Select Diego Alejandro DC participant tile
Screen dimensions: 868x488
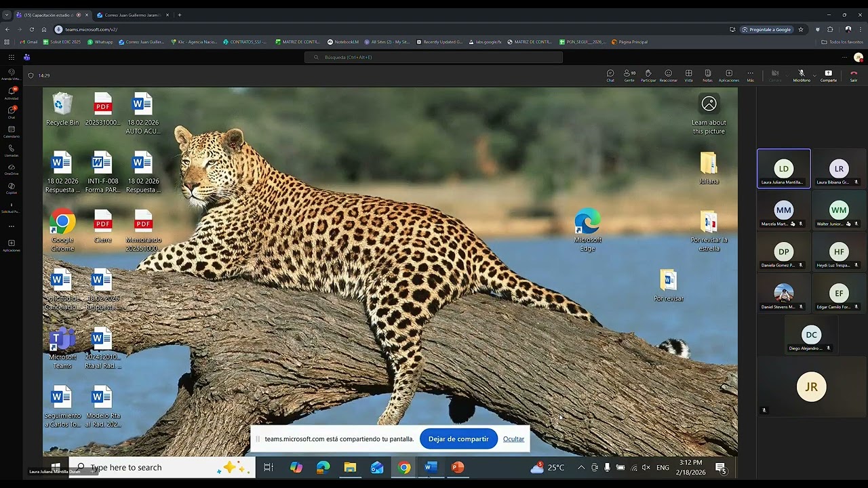(811, 335)
